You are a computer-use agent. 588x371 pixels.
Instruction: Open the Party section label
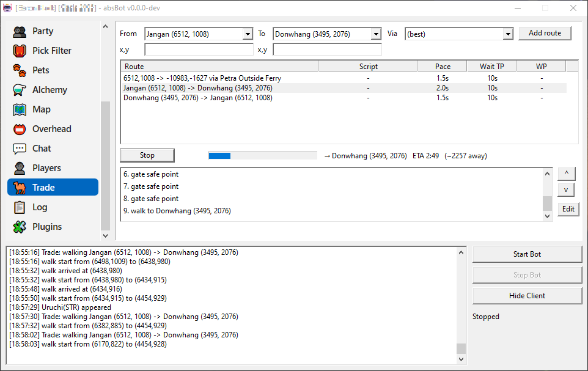click(43, 31)
